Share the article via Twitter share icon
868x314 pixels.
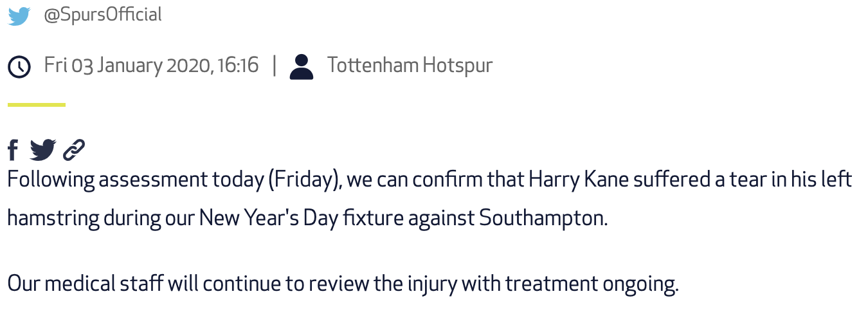42,150
